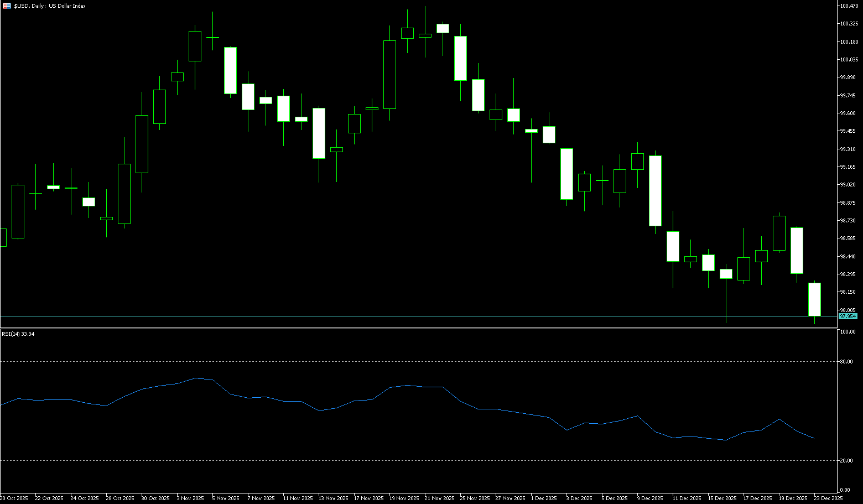Click the 20 Oct 2025 date label

[14, 498]
